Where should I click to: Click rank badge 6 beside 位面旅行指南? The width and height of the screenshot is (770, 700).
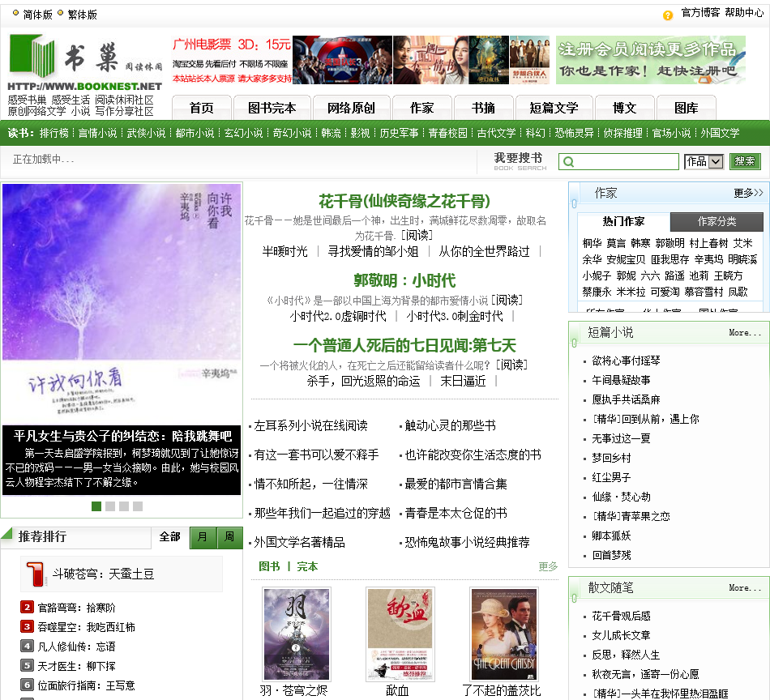point(27,685)
